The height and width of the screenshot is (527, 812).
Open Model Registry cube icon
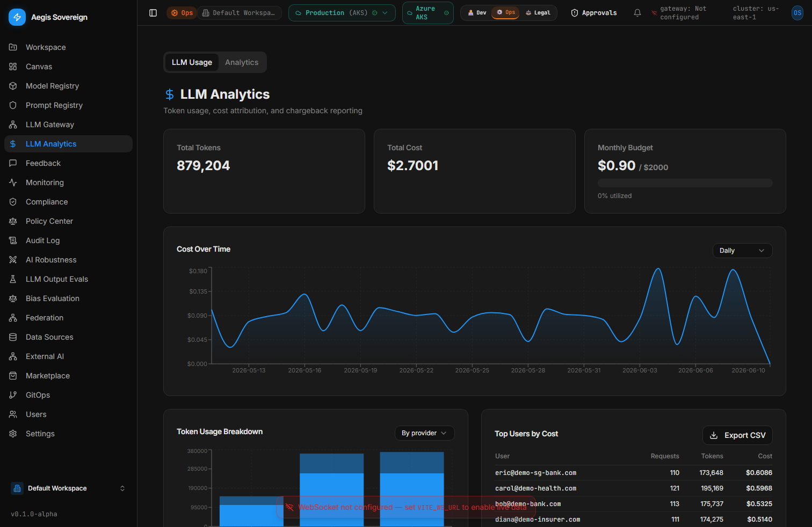coord(13,86)
